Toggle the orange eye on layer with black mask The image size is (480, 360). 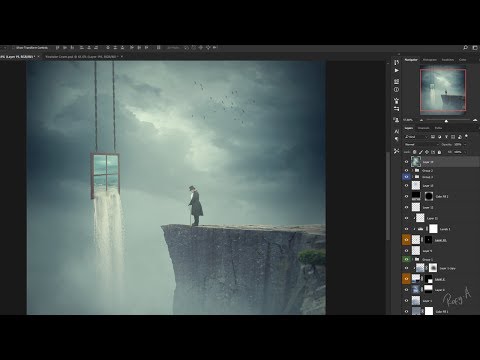click(406, 240)
